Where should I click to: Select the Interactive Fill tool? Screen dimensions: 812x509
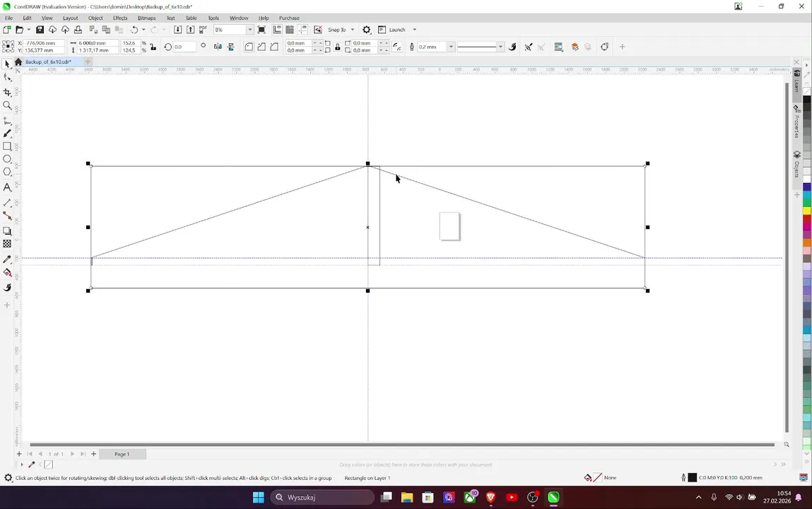click(x=7, y=273)
